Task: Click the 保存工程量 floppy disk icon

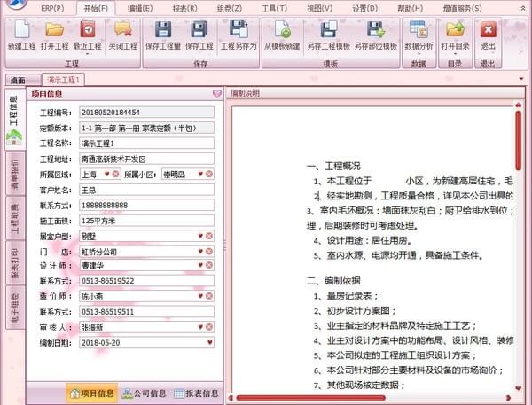Action: coord(163,29)
